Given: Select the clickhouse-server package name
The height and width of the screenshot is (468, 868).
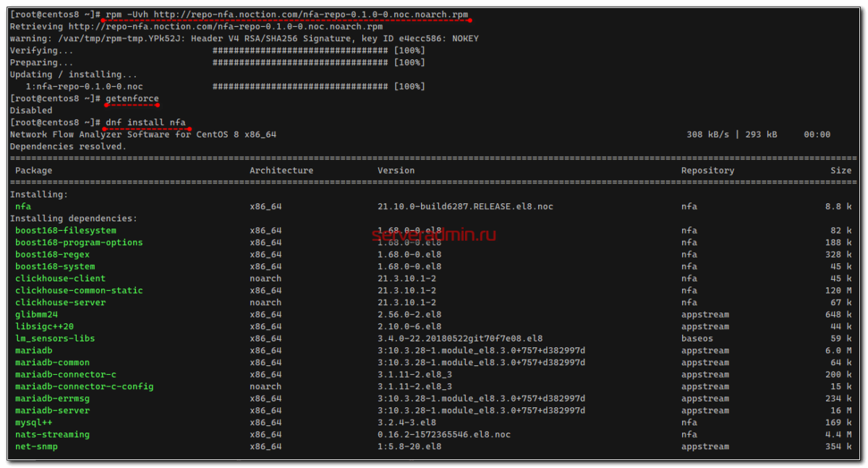Looking at the screenshot, I should (60, 302).
